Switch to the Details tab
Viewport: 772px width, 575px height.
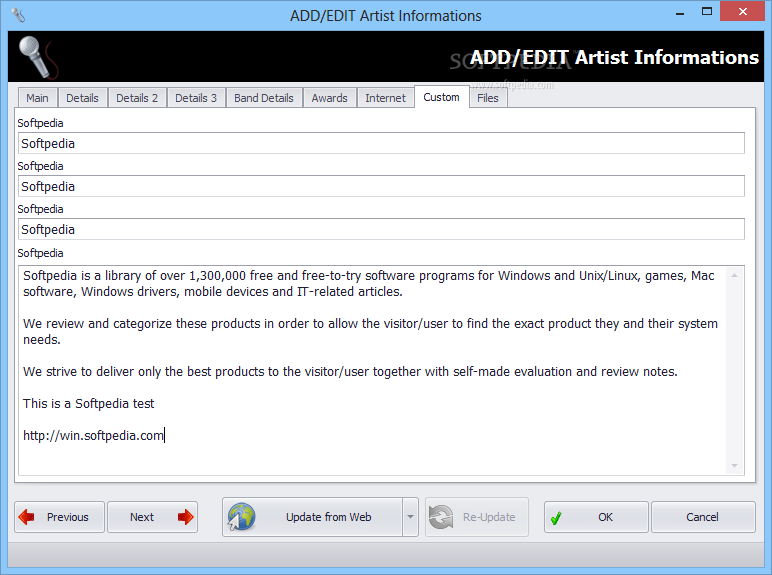click(x=82, y=98)
